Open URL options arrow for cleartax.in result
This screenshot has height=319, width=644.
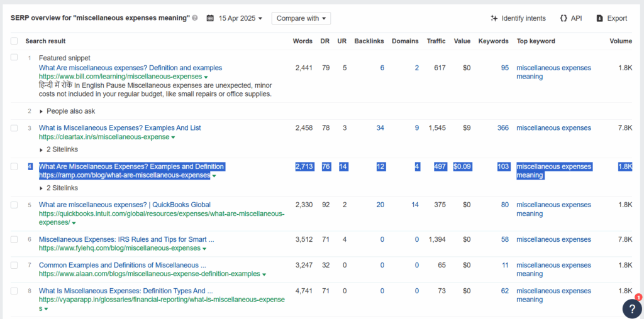click(174, 138)
